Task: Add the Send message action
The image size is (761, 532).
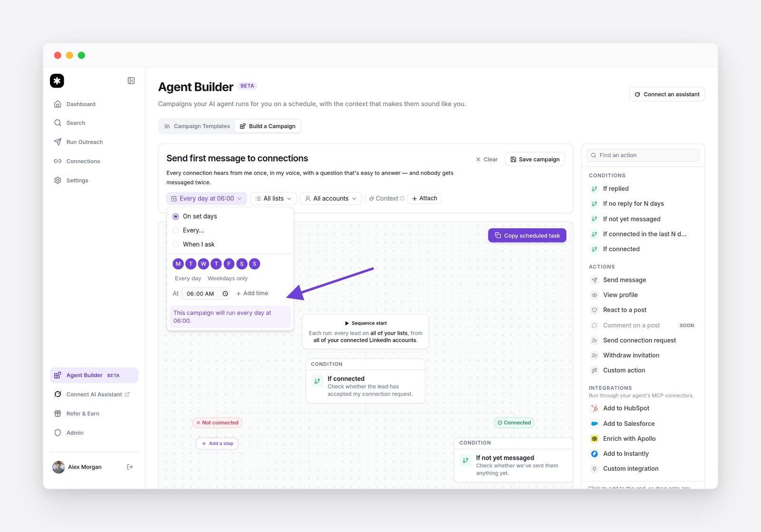Action: click(x=643, y=280)
